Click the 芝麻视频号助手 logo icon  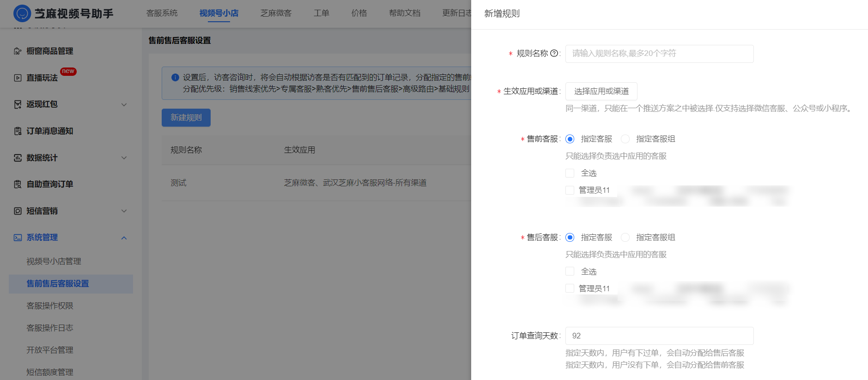click(22, 13)
